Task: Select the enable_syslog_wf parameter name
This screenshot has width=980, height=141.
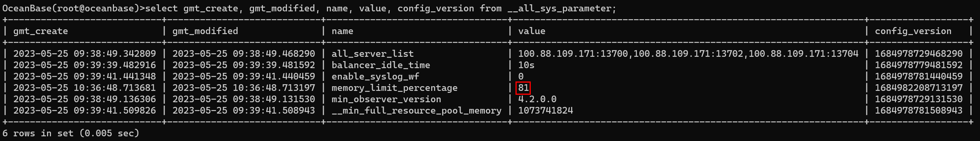Action: [375, 76]
